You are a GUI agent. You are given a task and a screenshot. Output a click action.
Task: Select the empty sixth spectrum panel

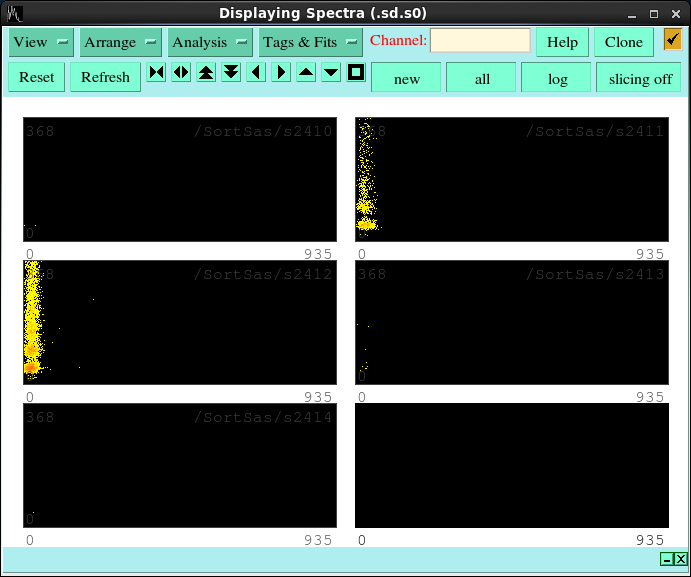tap(512, 465)
